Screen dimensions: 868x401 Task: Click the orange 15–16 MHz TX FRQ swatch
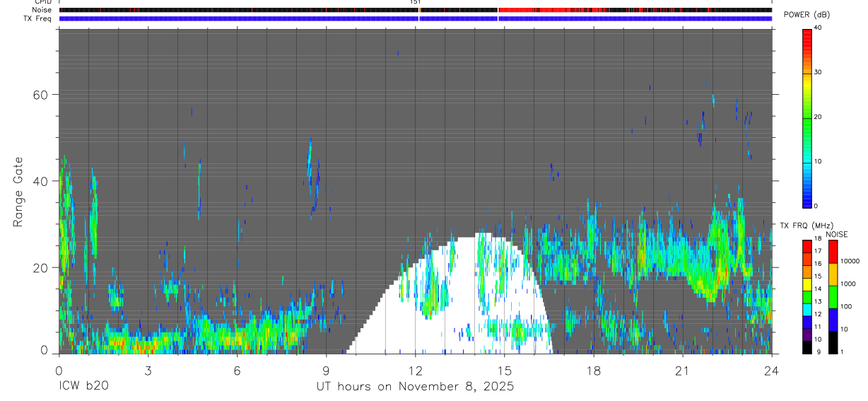(807, 271)
